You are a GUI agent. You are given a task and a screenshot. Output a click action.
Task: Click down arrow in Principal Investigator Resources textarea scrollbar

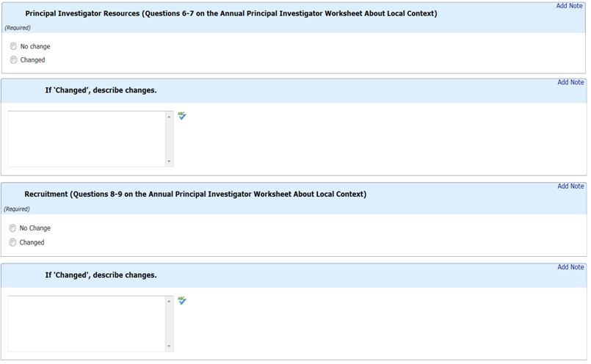pyautogui.click(x=169, y=161)
